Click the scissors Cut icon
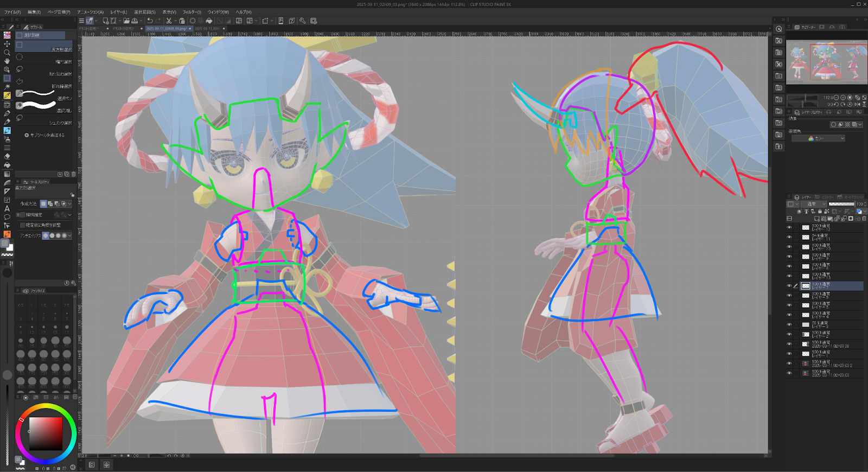 click(169, 21)
